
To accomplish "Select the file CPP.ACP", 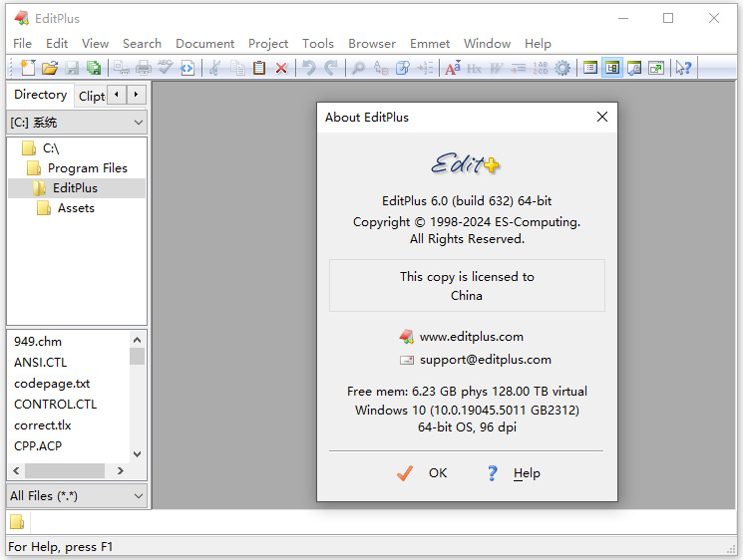I will (38, 445).
